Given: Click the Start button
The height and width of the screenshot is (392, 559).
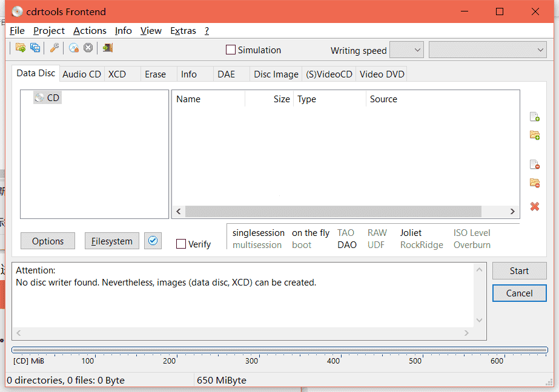Looking at the screenshot, I should [520, 271].
